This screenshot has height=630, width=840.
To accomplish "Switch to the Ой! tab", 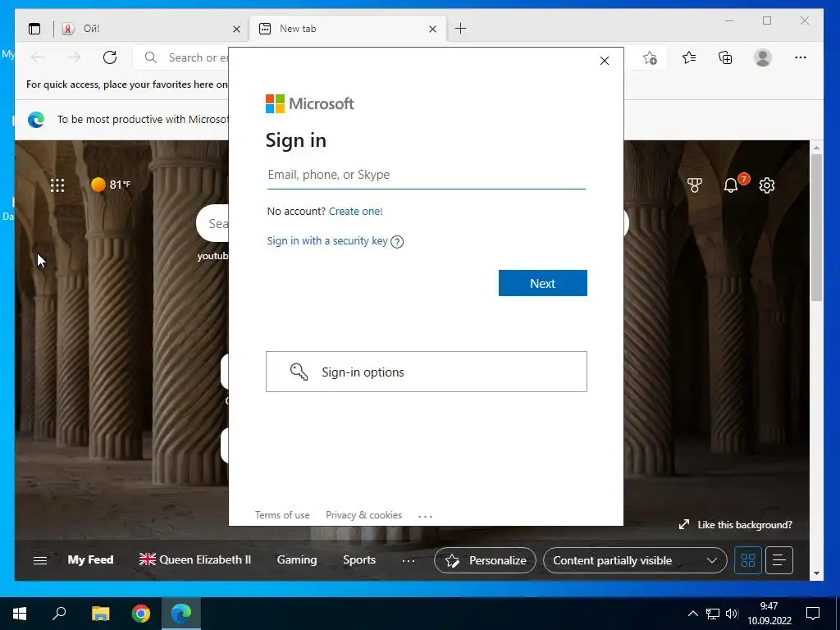I will (x=151, y=29).
